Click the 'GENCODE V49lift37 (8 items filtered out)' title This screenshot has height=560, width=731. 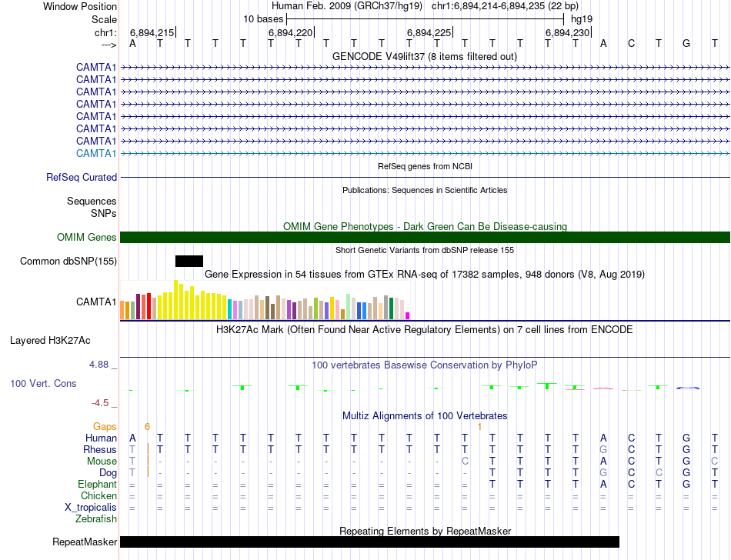pos(425,56)
